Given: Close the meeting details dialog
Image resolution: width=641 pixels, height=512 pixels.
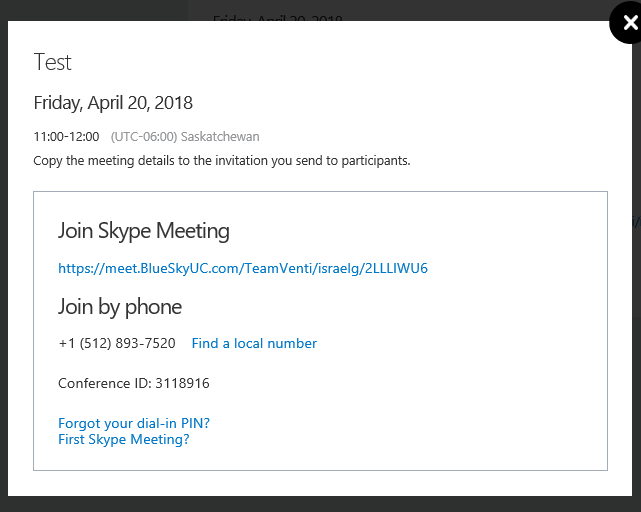Looking at the screenshot, I should click(627, 22).
